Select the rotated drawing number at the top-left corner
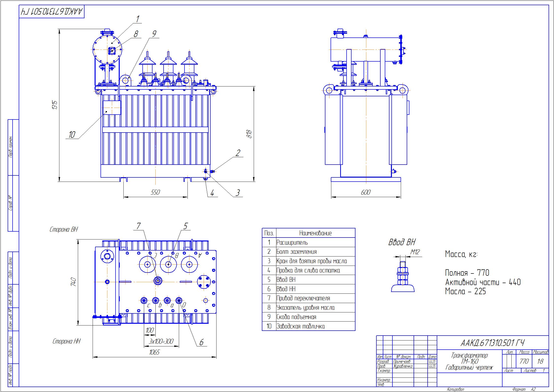 (x=52, y=12)
